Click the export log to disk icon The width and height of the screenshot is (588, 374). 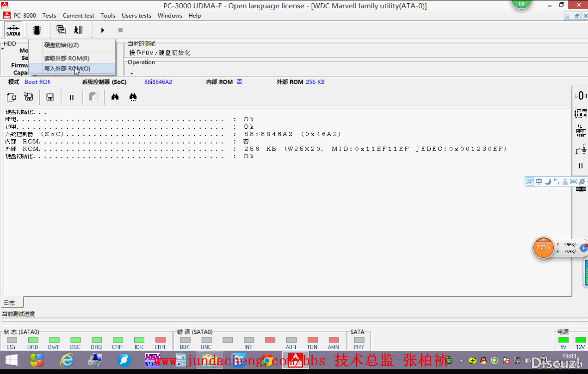pyautogui.click(x=29, y=97)
